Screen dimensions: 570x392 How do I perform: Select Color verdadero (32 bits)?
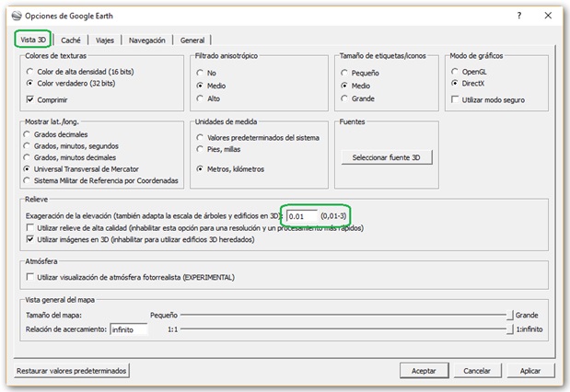click(x=71, y=83)
